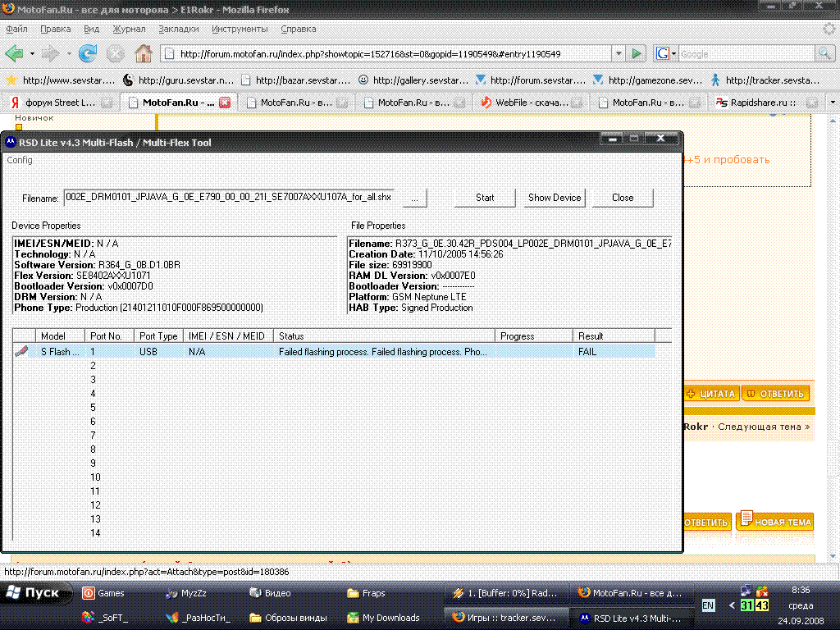Open the My Downloads quick launch shortcut

(x=383, y=618)
